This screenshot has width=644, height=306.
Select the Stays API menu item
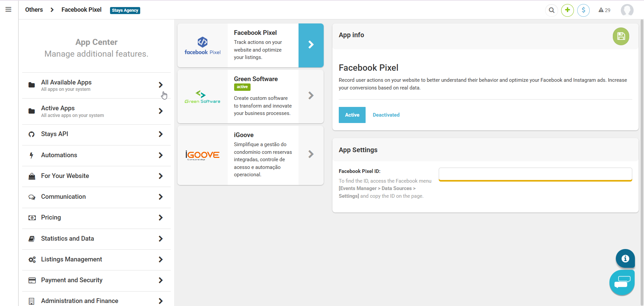pyautogui.click(x=96, y=134)
